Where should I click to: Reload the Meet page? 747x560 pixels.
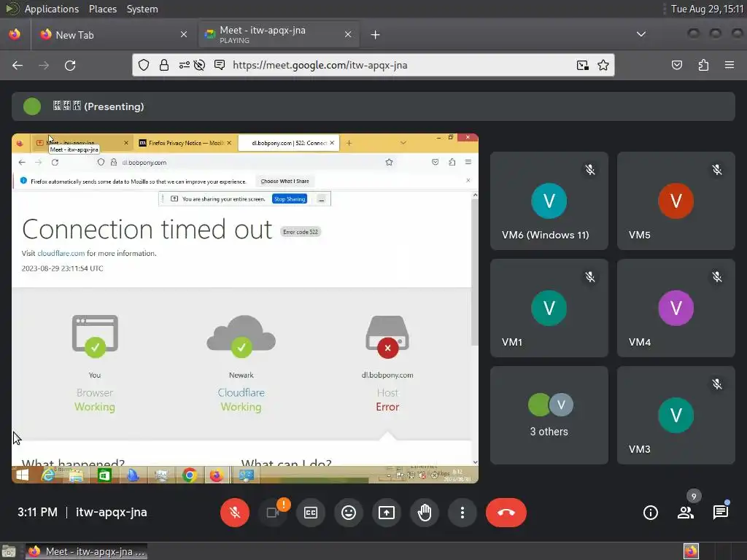tap(70, 65)
